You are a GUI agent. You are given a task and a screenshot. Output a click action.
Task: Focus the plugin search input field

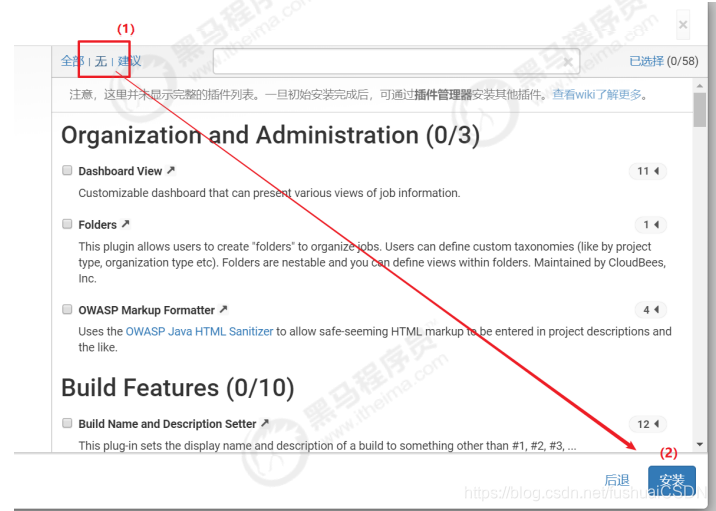[396, 62]
